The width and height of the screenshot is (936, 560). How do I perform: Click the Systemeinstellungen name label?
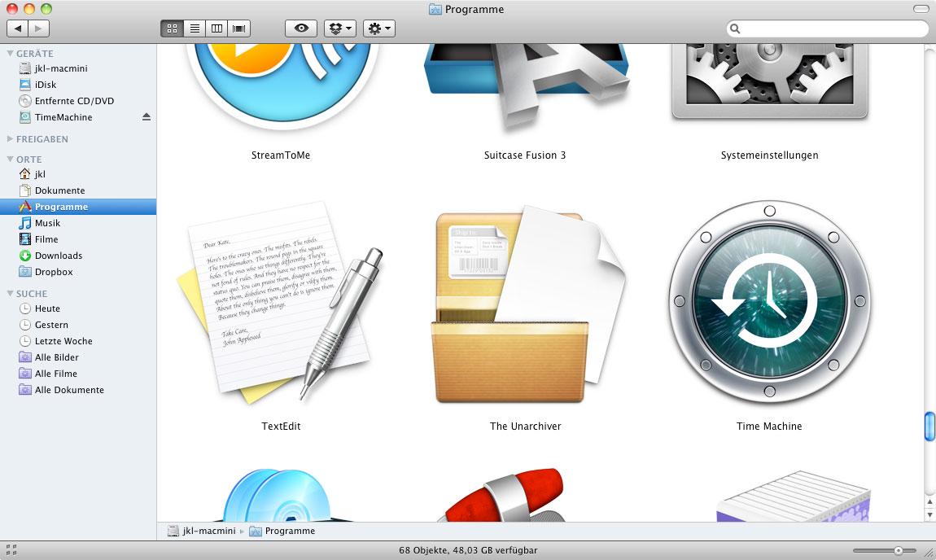(769, 155)
